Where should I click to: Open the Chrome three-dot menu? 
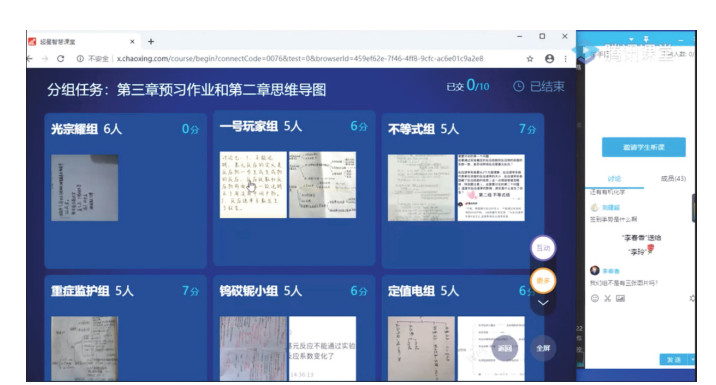[x=565, y=58]
